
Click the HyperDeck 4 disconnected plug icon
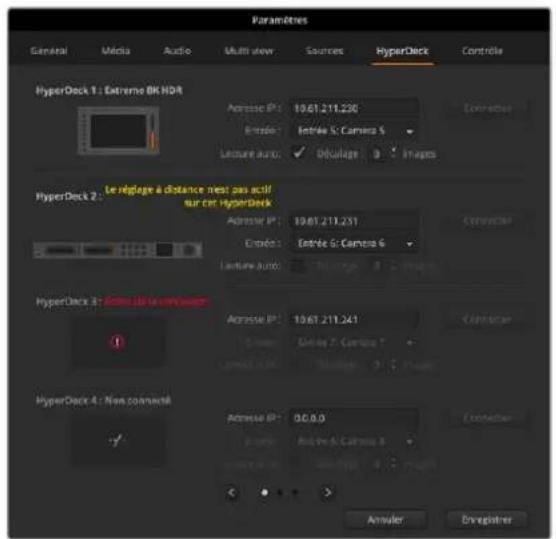click(117, 440)
